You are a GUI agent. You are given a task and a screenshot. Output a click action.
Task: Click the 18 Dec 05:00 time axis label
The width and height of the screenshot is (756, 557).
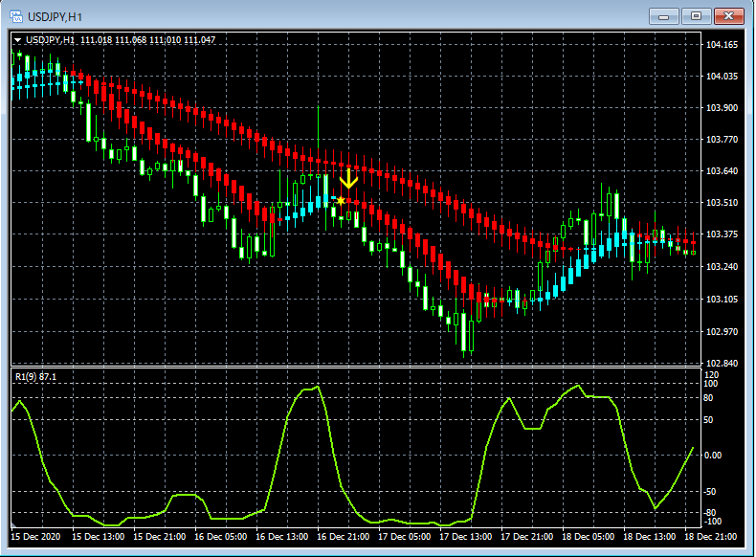[588, 536]
